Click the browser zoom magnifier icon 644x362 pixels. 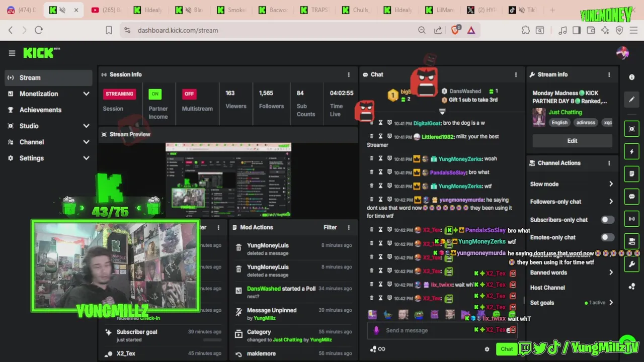422,30
